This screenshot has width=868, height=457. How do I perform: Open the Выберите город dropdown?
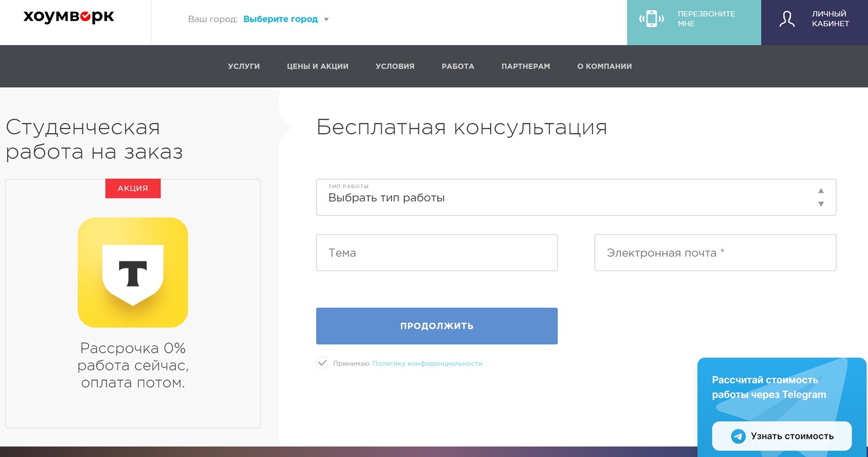(x=281, y=19)
